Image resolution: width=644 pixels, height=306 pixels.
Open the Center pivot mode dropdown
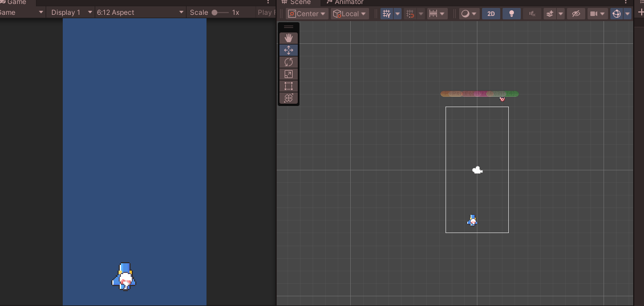coord(307,14)
